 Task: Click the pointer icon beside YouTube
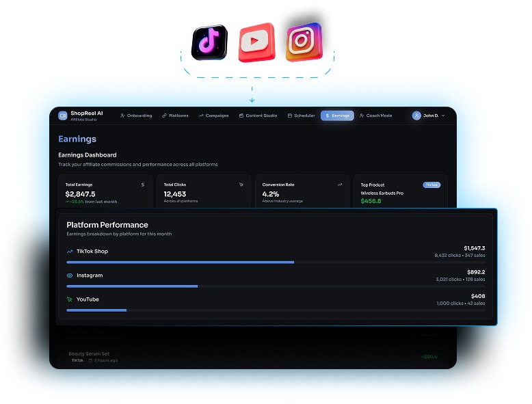[70, 299]
